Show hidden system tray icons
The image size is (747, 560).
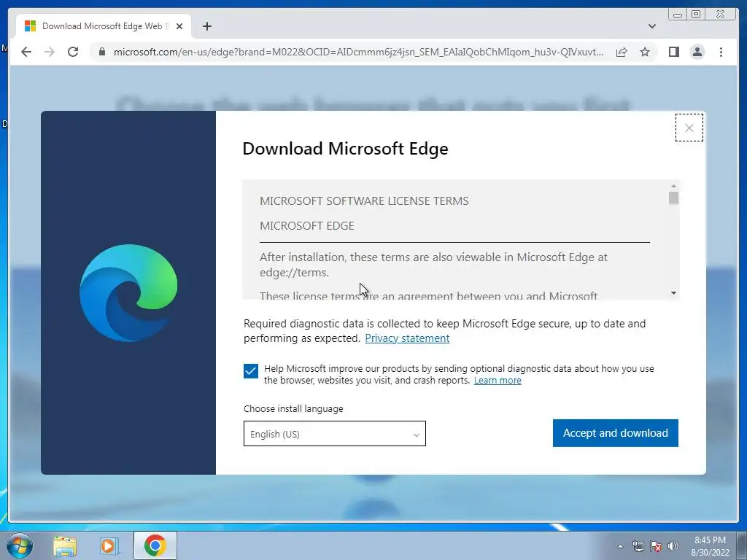(x=620, y=546)
